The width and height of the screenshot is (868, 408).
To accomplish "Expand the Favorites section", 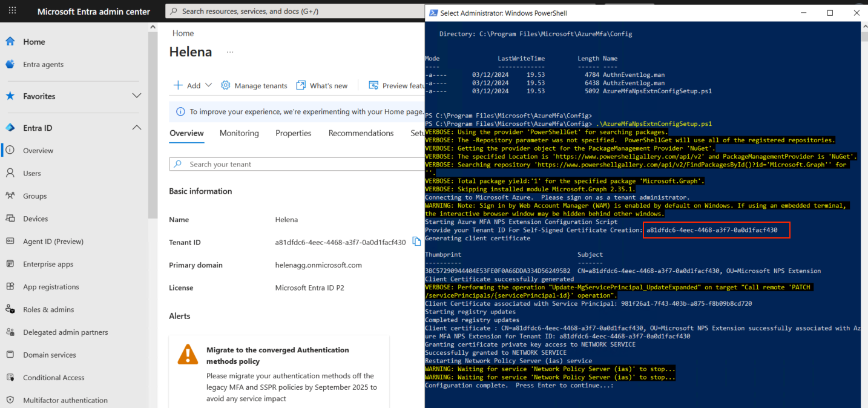I will click(137, 96).
